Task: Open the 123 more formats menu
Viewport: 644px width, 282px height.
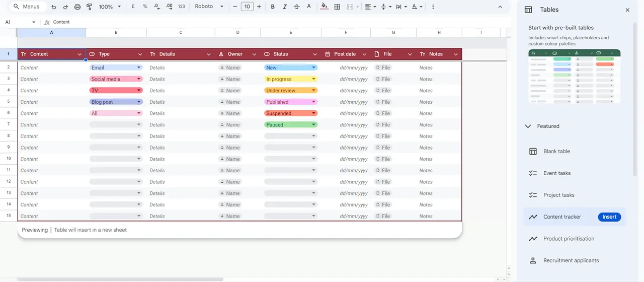Action: click(x=182, y=7)
